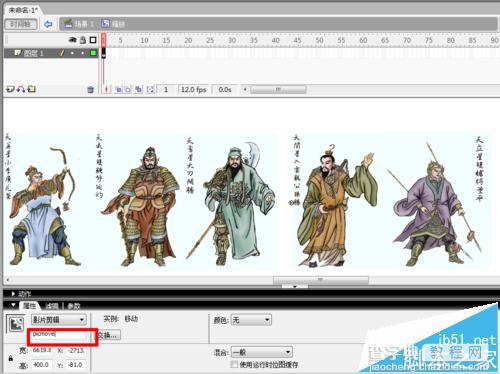500x374 pixels.
Task: Click the 12.0 fps frame rate display
Action: point(193,89)
